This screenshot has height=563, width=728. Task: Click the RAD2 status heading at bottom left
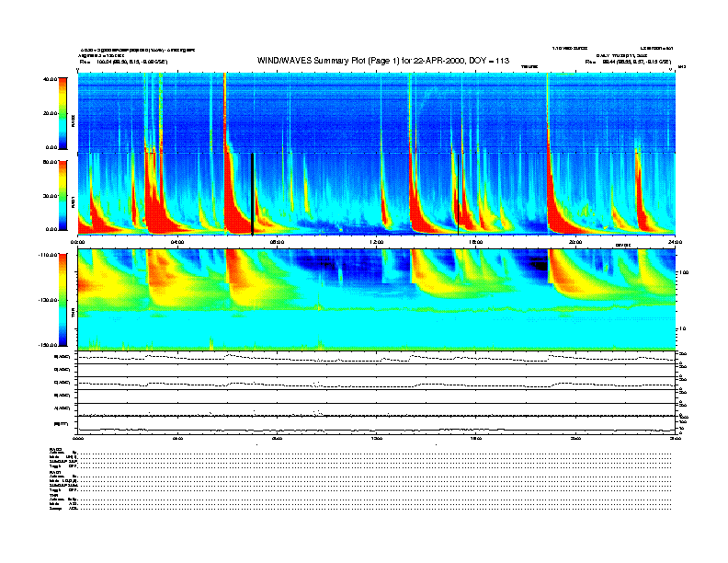click(x=54, y=448)
